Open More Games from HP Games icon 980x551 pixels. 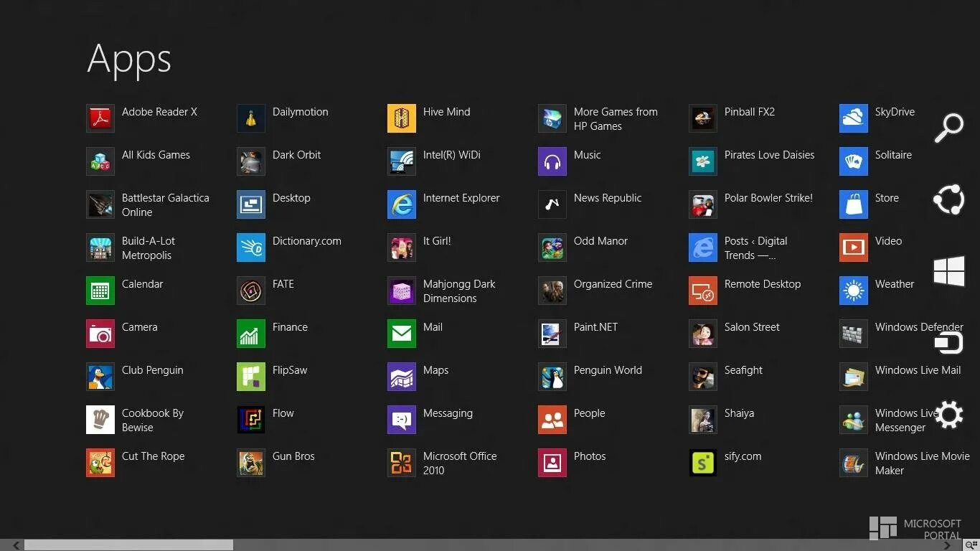(x=552, y=118)
